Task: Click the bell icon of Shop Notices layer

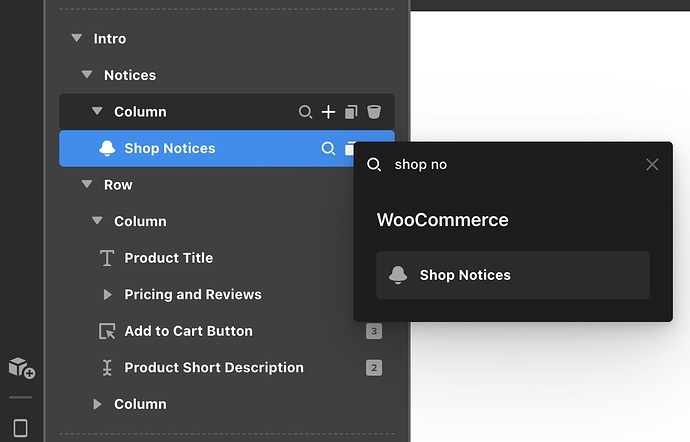Action: pos(107,149)
